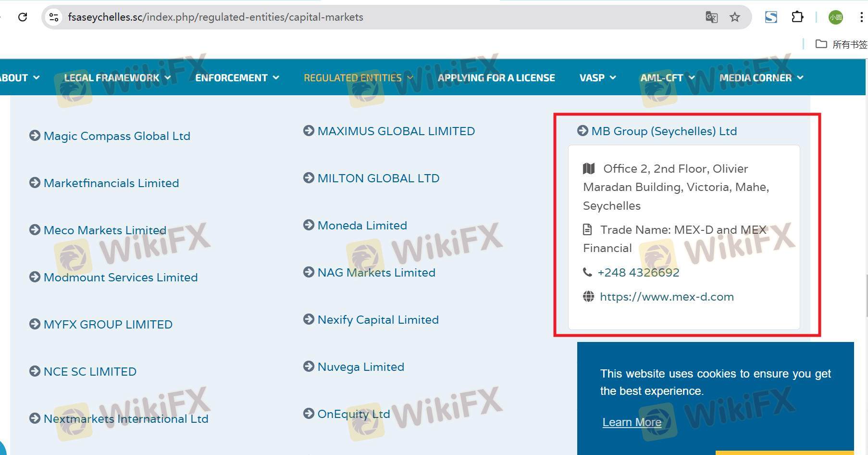Open the LEGAL FRAMEWORK menu
The width and height of the screenshot is (868, 455).
[x=112, y=77]
